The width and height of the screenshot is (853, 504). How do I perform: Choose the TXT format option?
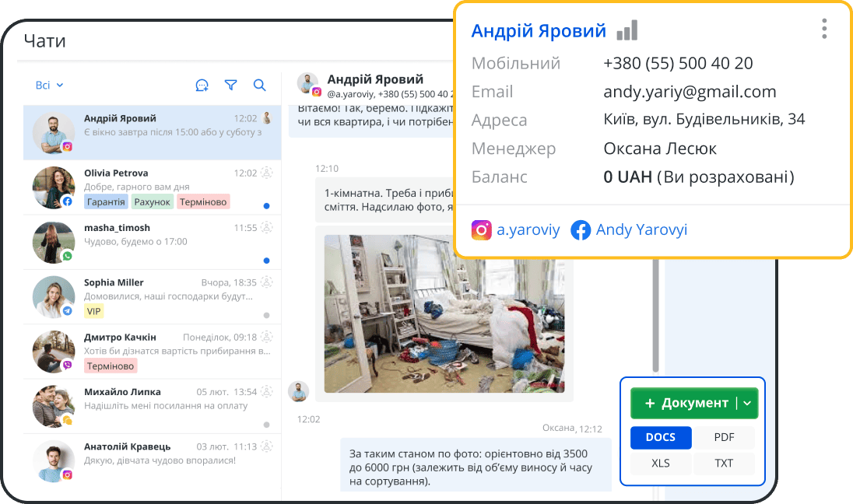click(x=724, y=464)
